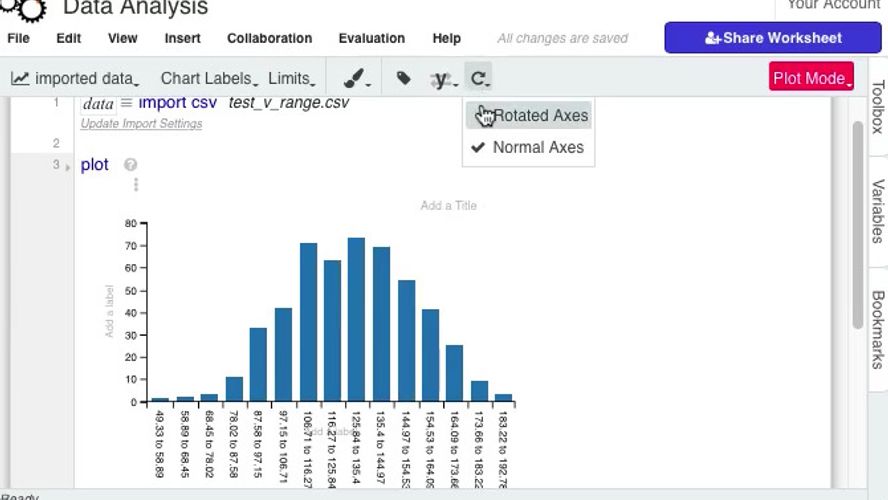This screenshot has width=888, height=500.
Task: Open the paintbrush style tool menu
Action: pyautogui.click(x=355, y=78)
